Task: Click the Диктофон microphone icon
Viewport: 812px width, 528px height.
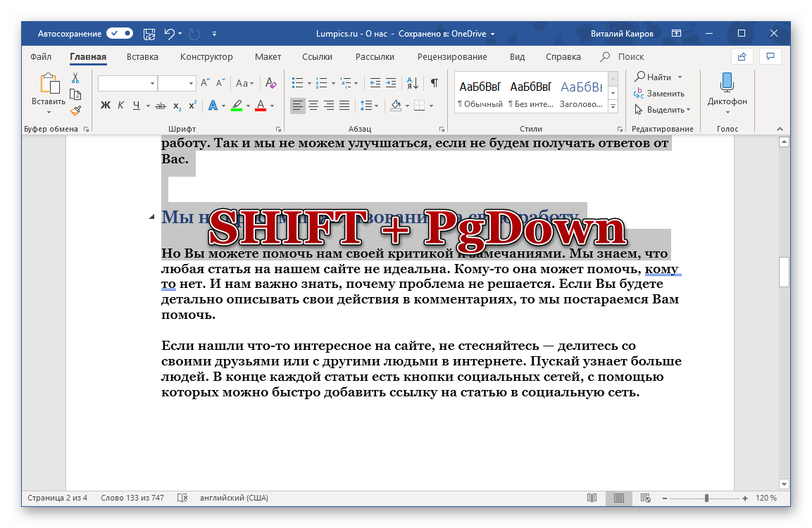Action: 727,84
